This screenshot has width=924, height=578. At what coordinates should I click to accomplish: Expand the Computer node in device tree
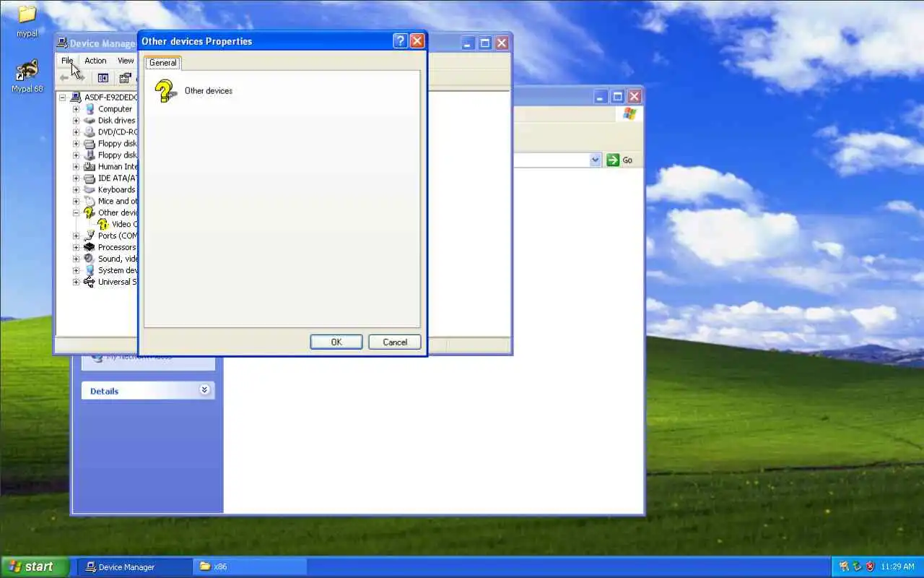pos(76,109)
